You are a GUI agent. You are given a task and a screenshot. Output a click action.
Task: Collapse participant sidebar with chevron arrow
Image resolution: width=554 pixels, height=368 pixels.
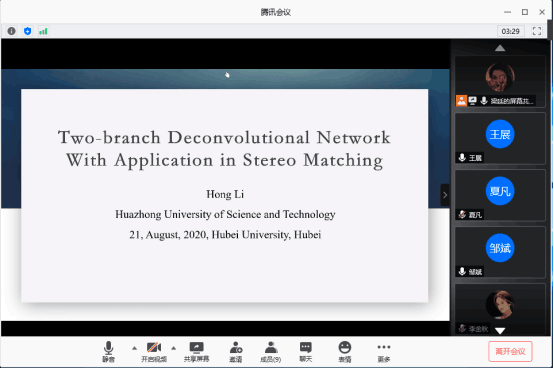445,195
